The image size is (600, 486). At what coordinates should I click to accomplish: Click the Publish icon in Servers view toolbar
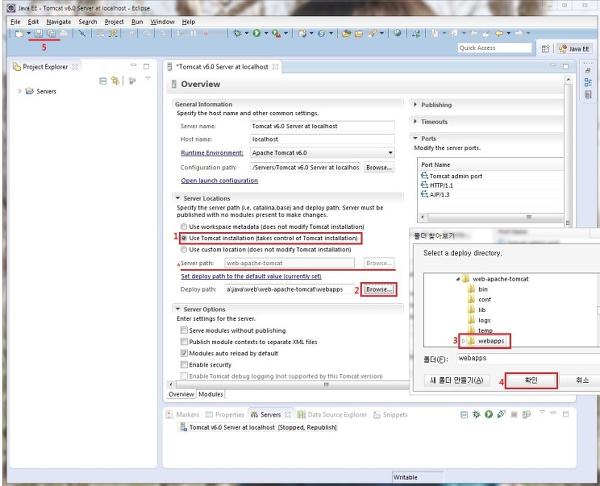[527, 414]
